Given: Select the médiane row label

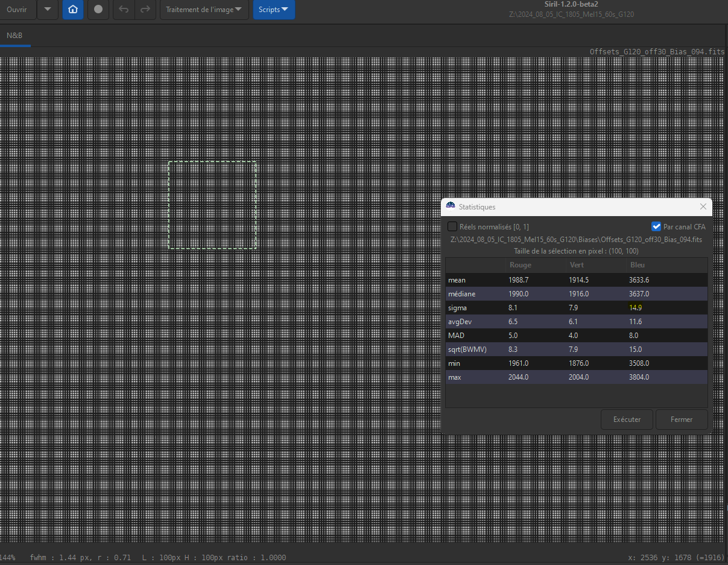Looking at the screenshot, I should 461,294.
